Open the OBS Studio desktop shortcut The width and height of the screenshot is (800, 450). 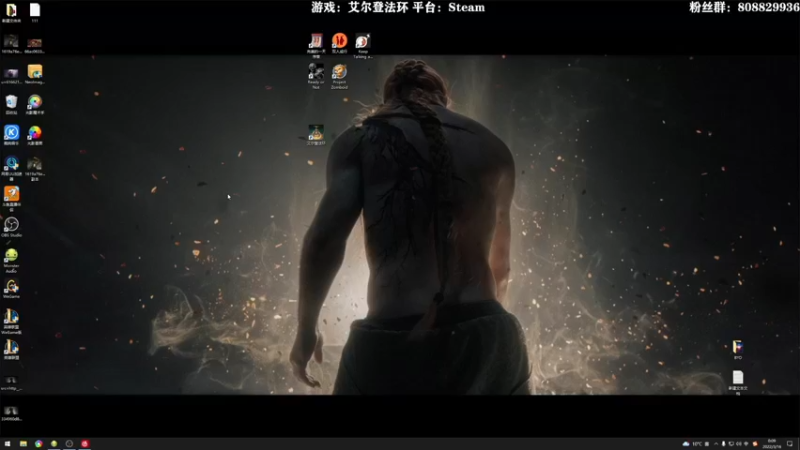11,227
